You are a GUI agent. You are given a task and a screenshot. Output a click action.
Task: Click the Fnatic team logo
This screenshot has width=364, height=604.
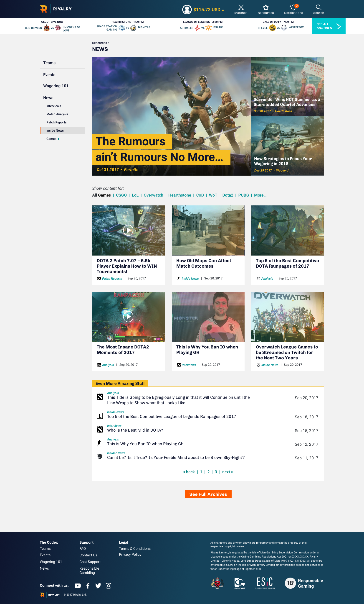209,28
